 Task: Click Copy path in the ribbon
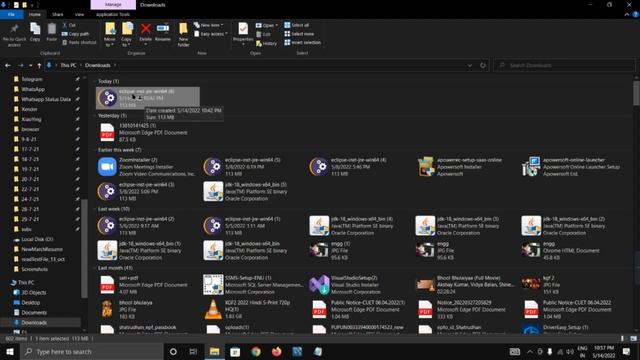[76, 34]
